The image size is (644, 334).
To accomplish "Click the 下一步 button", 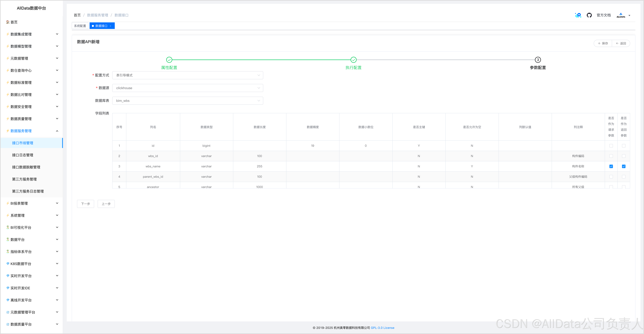I will tap(85, 204).
